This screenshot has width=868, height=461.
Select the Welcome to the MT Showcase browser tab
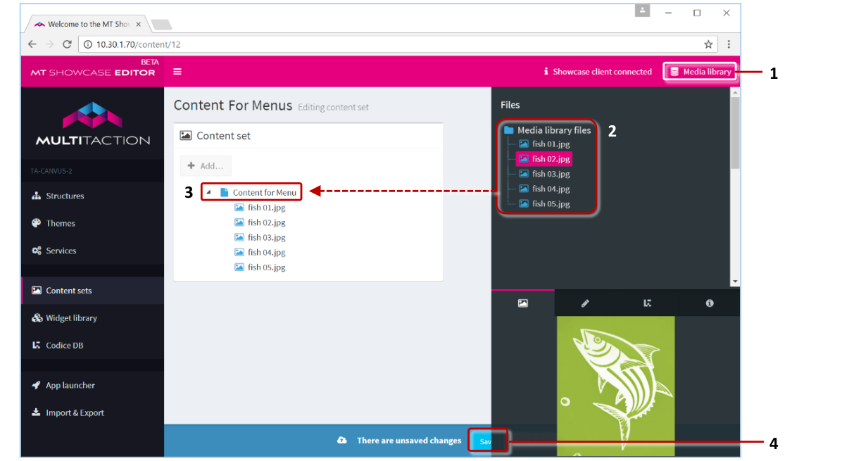[x=84, y=23]
